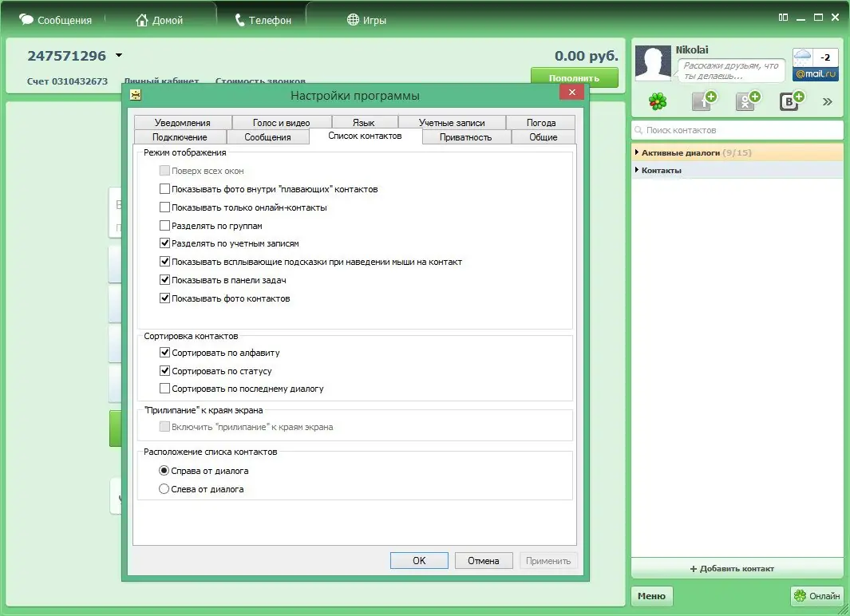Click the double-arrow to show more networks
Viewport: 850px width, 616px height.
[x=828, y=101]
